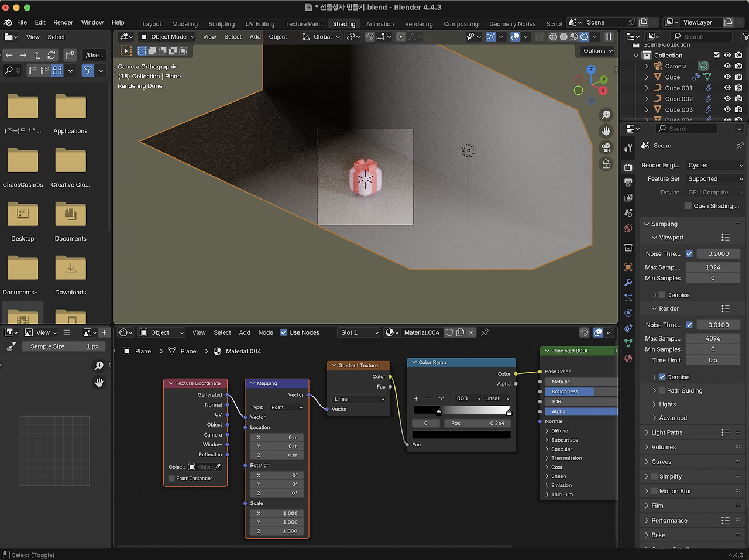749x560 pixels.
Task: Click the zoom magnifier icon in viewport
Action: (x=606, y=115)
